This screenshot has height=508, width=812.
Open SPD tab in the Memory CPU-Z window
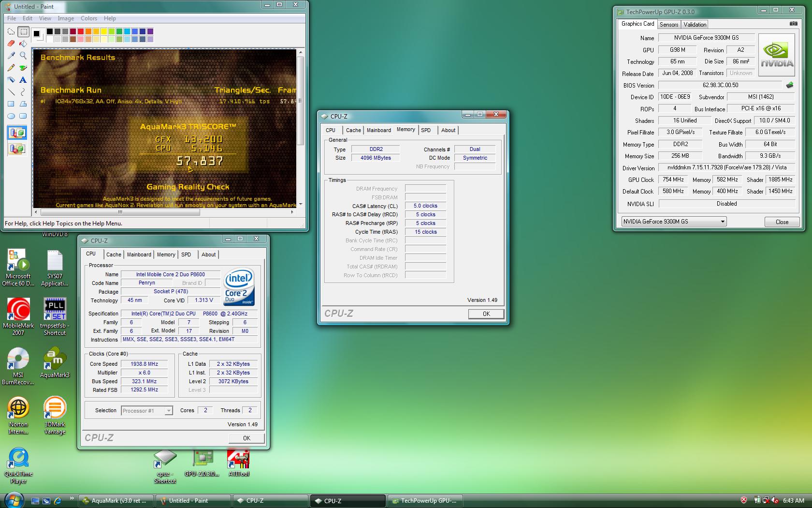pos(426,130)
